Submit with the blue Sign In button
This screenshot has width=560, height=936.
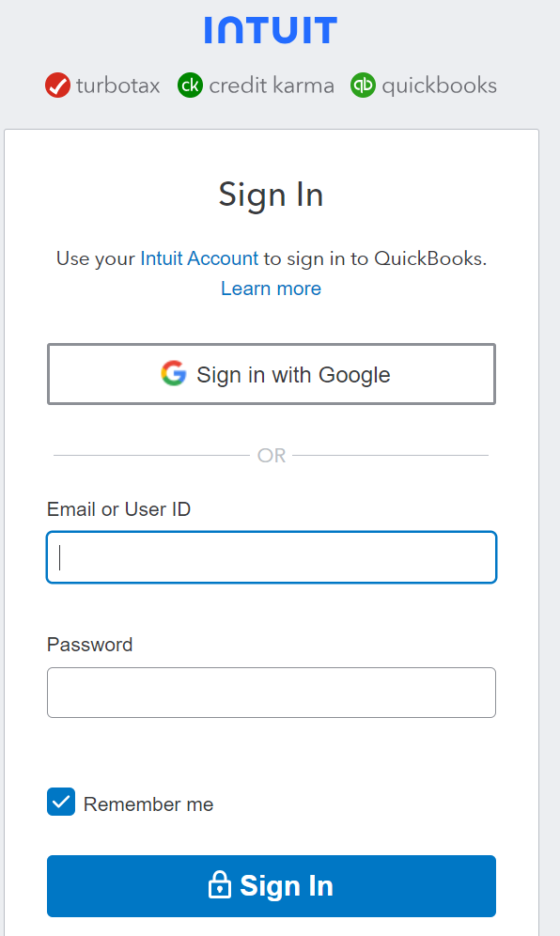272,886
